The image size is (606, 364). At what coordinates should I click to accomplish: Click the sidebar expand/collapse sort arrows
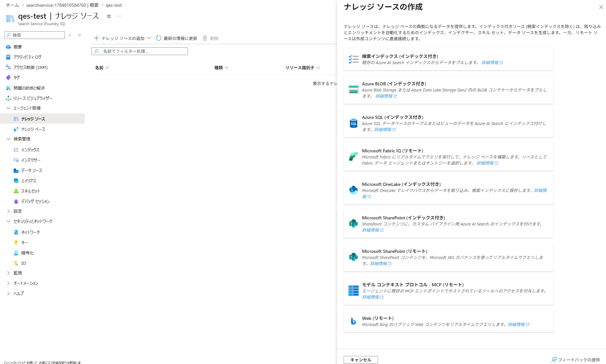point(70,35)
